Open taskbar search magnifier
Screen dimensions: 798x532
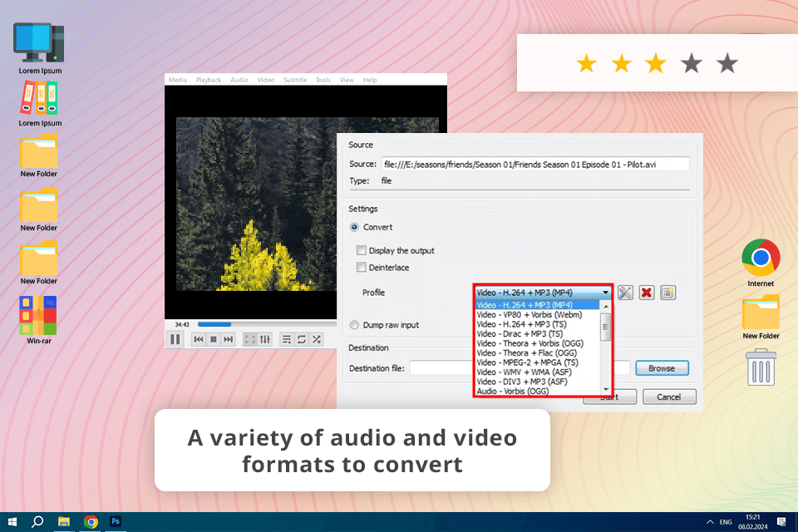37,522
